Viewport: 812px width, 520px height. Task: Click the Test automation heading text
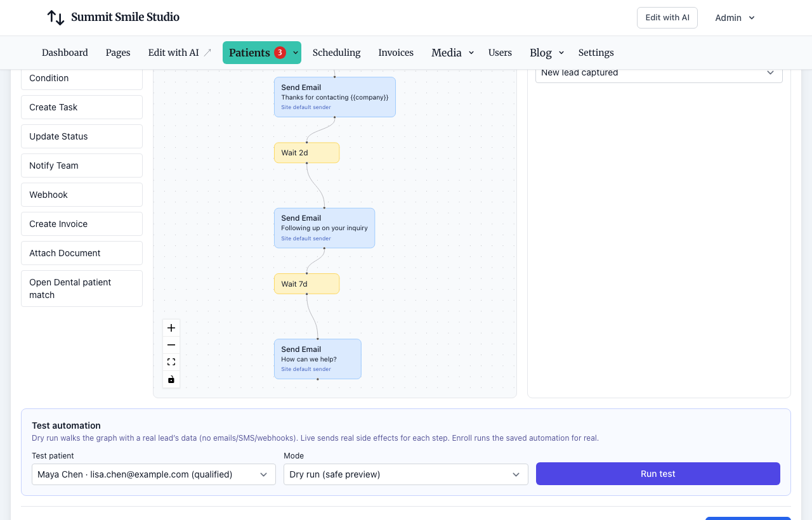pyautogui.click(x=66, y=426)
